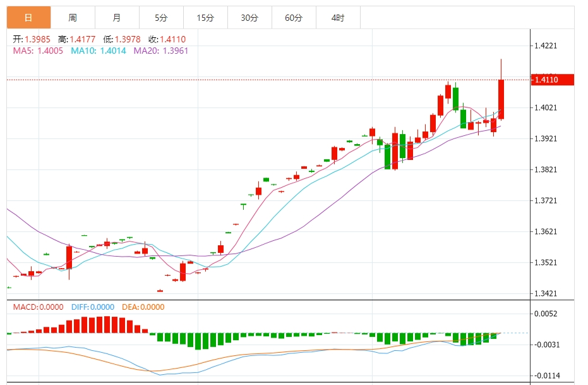This screenshot has height=385, width=588.
Task: Click the MA20: 1.3961 legend label
Action: [x=160, y=51]
